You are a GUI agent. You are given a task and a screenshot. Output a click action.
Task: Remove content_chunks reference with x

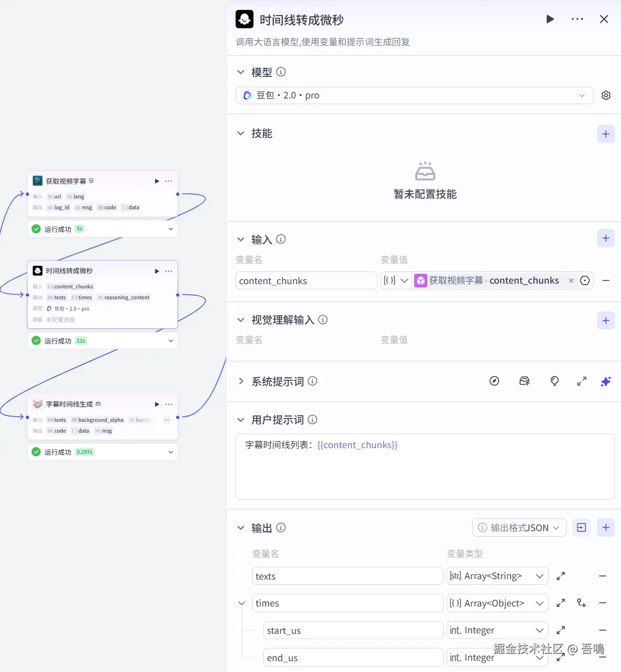(x=571, y=281)
